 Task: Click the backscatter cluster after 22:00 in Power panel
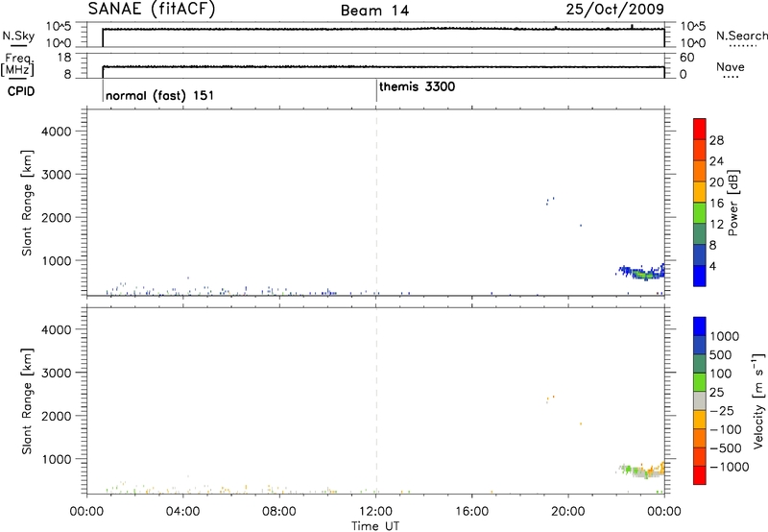(x=640, y=272)
